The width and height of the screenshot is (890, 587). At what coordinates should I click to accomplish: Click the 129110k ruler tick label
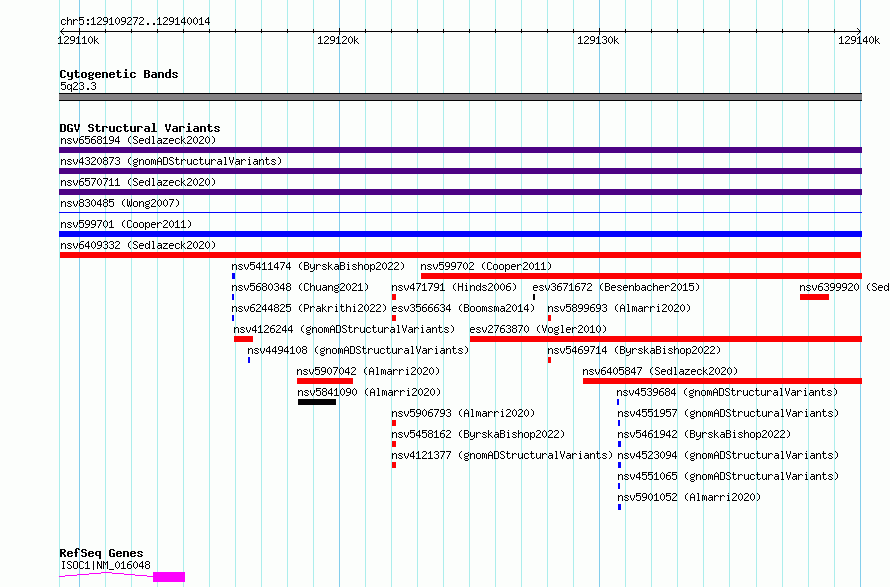[78, 40]
